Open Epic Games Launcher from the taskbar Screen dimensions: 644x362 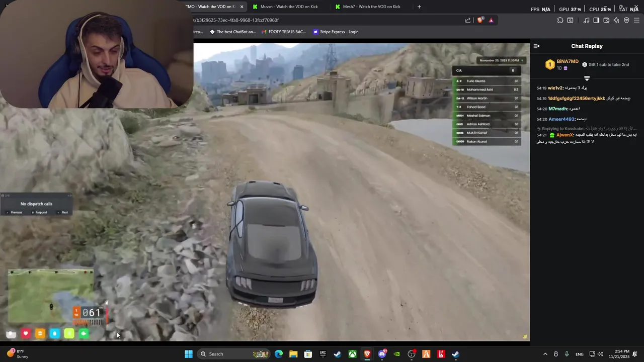tap(323, 354)
